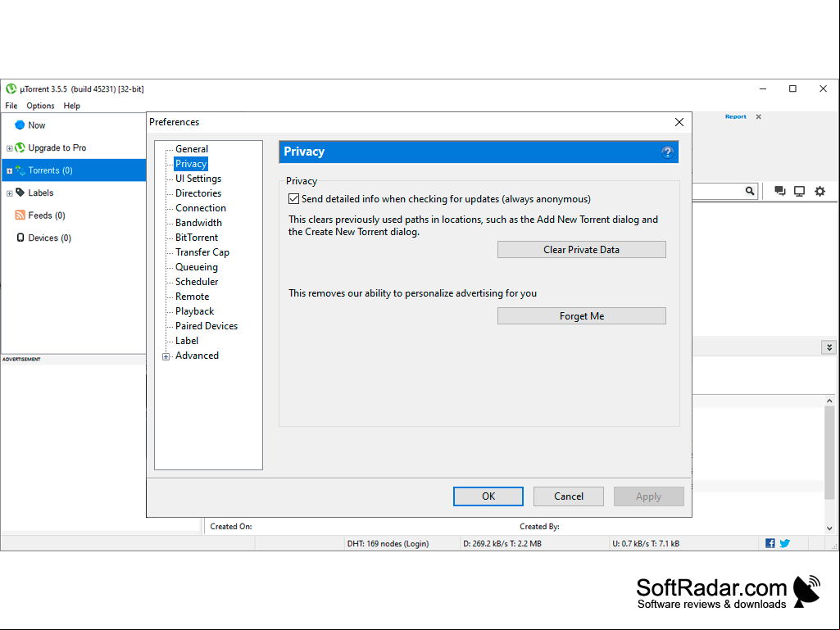Expand the Torrents sidebar node

(9, 171)
